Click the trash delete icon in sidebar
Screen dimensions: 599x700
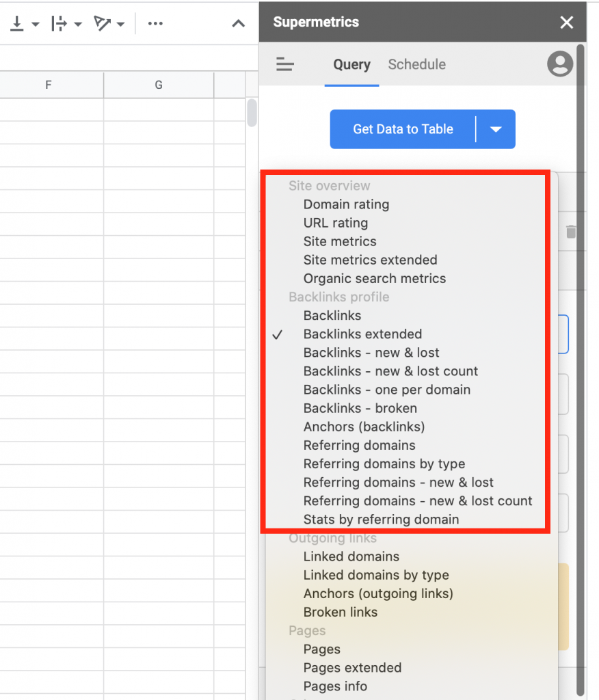click(571, 232)
